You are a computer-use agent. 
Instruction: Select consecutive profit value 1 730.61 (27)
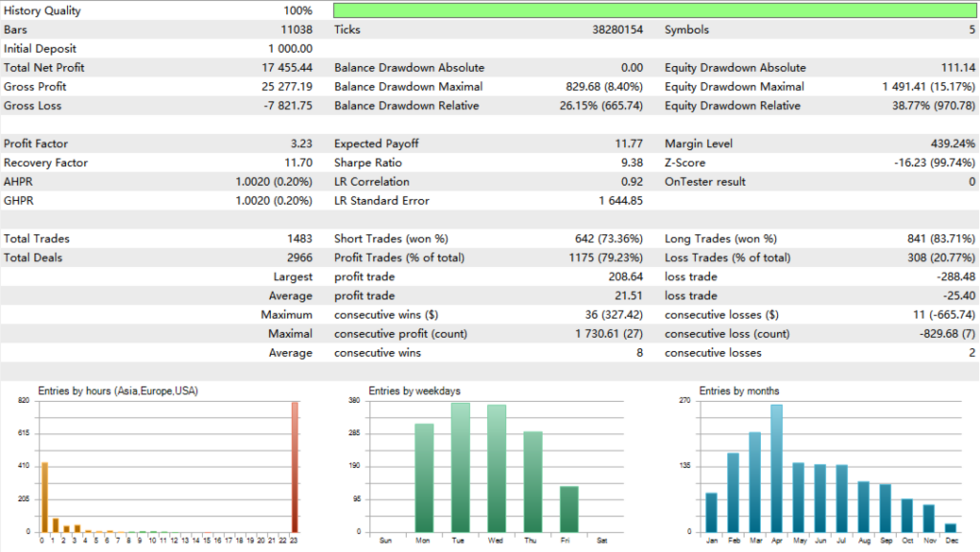(609, 334)
